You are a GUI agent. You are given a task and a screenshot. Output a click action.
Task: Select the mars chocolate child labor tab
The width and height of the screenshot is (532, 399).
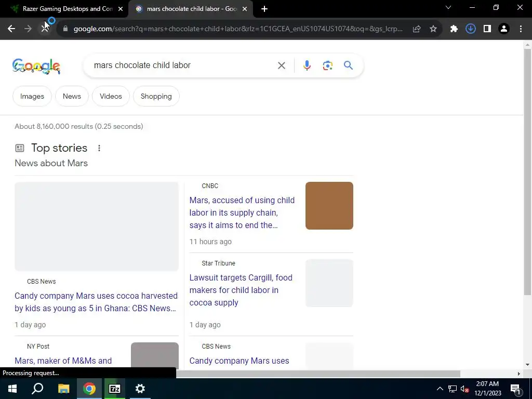(192, 9)
